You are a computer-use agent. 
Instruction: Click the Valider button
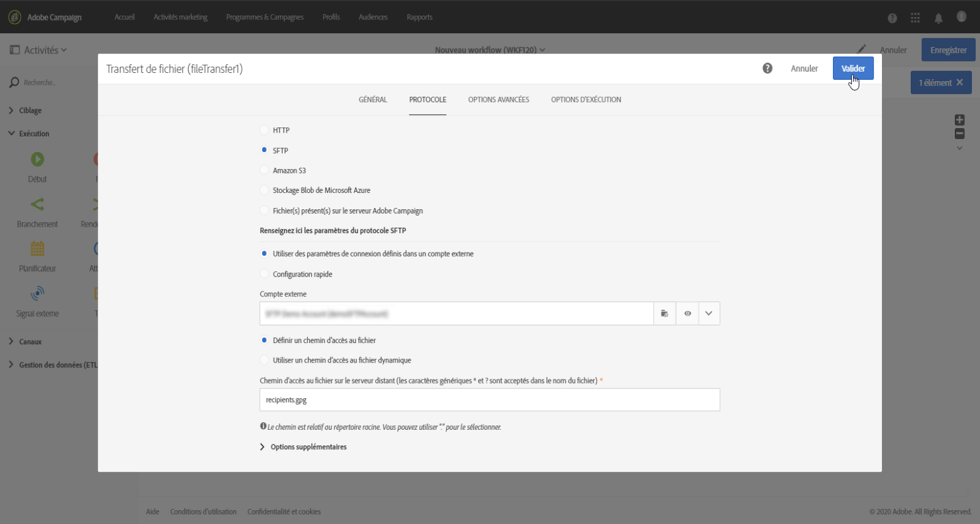(853, 68)
